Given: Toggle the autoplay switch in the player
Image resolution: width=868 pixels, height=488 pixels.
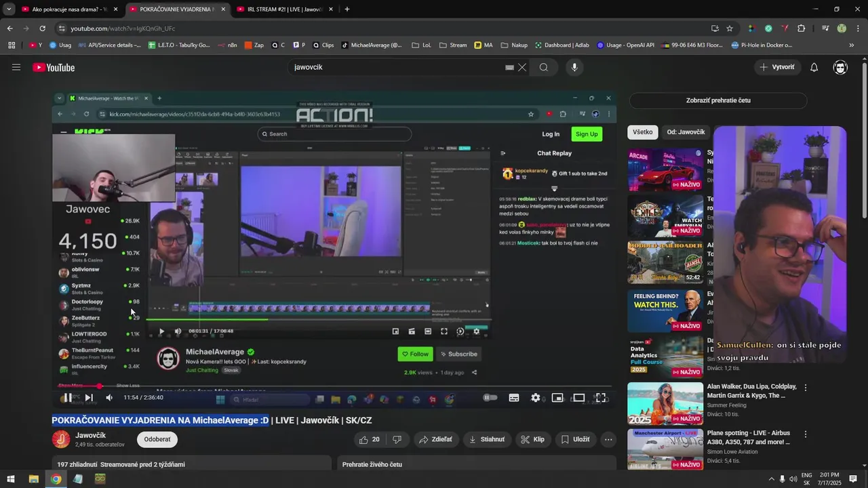Looking at the screenshot, I should [490, 398].
